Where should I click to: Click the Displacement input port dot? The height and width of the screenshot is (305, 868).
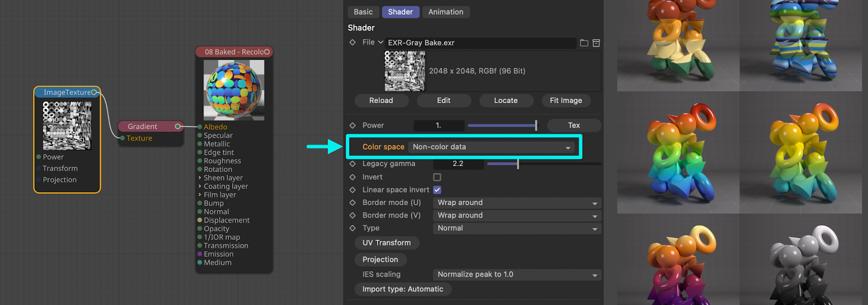pyautogui.click(x=200, y=220)
